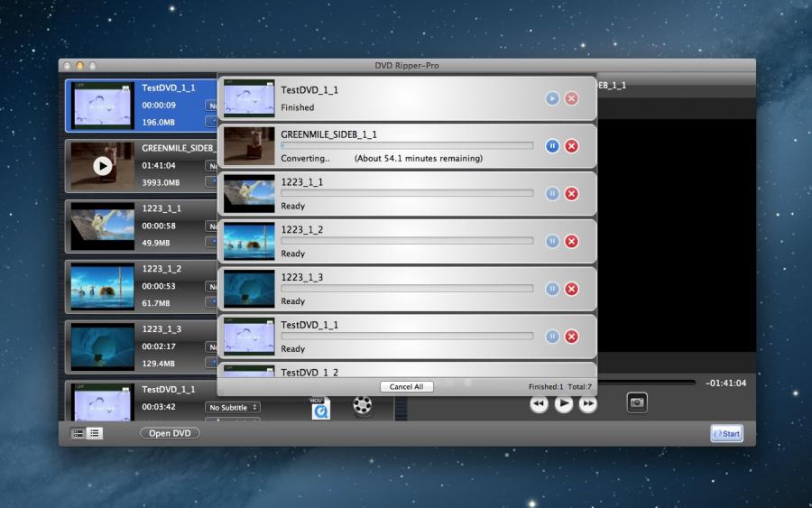This screenshot has width=812, height=508.
Task: Switch to thumbnail list view
Action: (78, 433)
